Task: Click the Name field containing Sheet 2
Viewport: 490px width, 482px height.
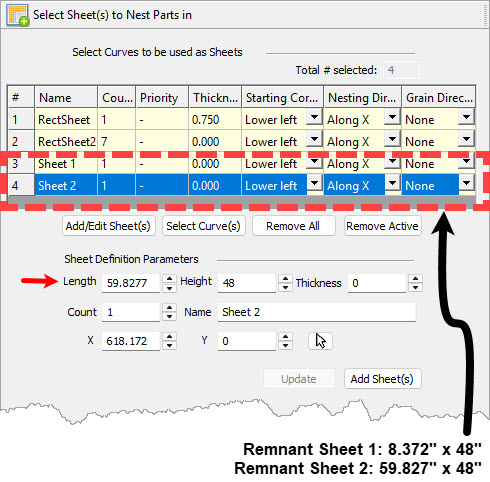Action: pos(317,312)
